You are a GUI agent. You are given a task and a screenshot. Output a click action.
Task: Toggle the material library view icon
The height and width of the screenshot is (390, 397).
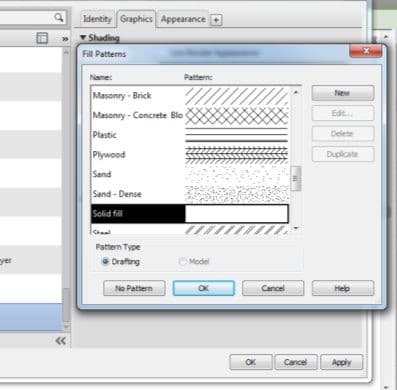tap(42, 38)
